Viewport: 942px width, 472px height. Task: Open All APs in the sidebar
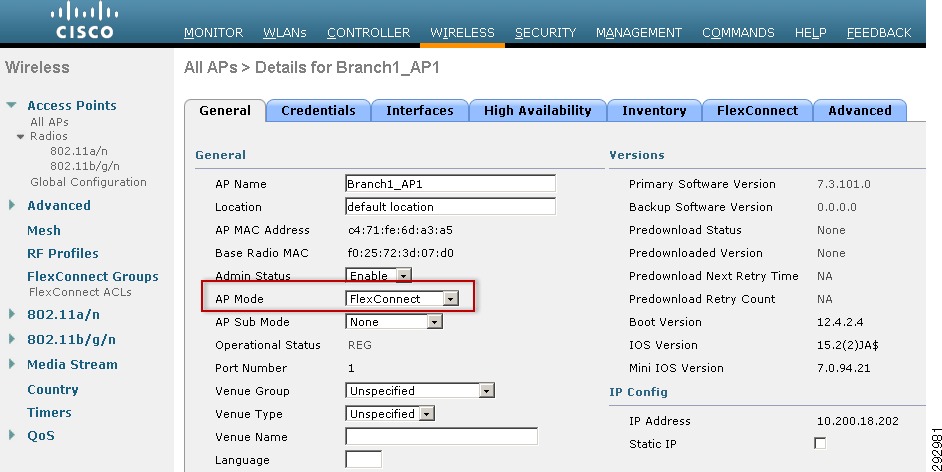coord(49,122)
